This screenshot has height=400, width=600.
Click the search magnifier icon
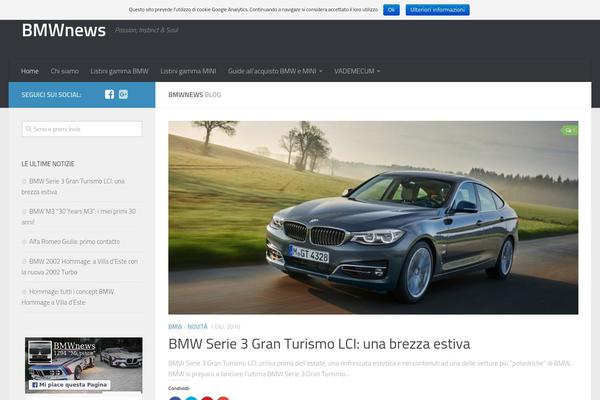[28, 129]
